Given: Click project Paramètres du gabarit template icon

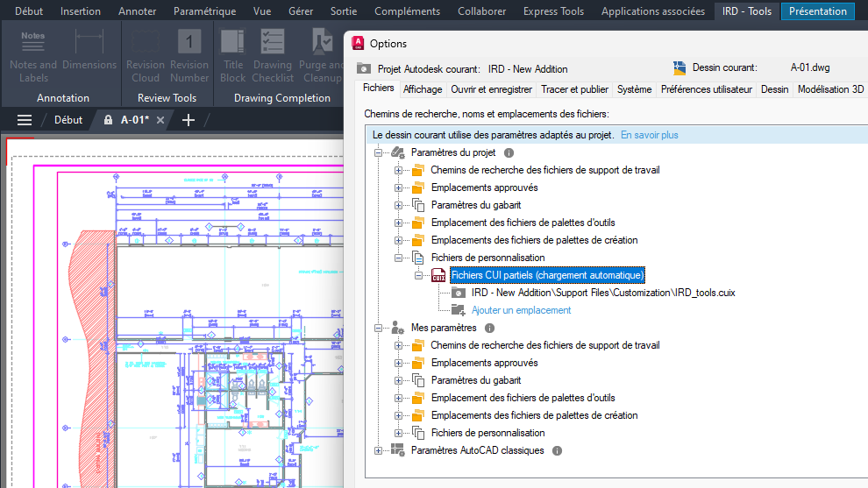Looking at the screenshot, I should (x=418, y=205).
